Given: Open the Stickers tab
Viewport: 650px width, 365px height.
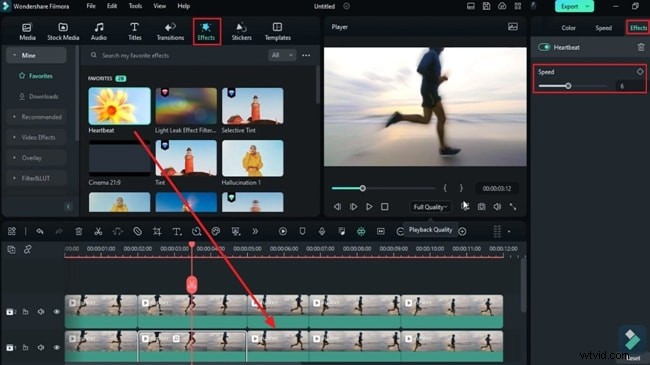Looking at the screenshot, I should point(241,32).
